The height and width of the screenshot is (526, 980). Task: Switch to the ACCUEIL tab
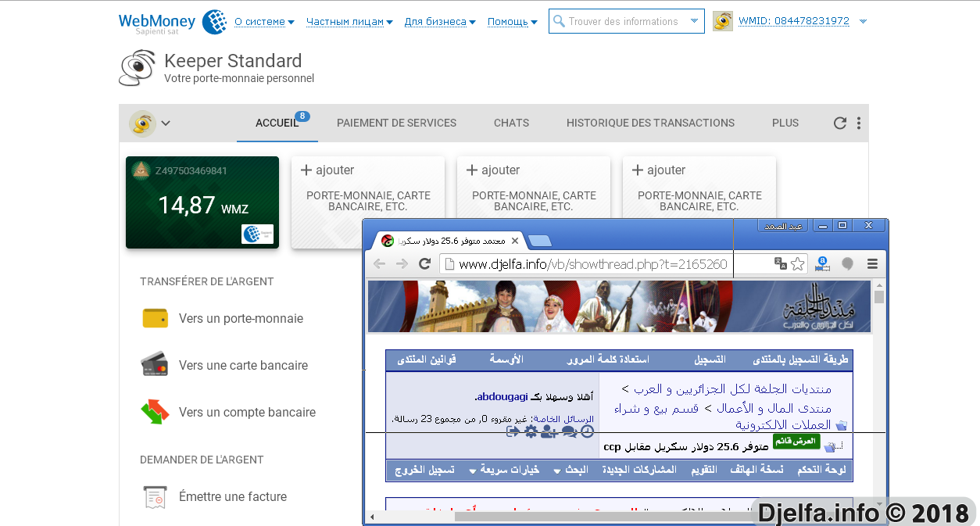click(277, 123)
